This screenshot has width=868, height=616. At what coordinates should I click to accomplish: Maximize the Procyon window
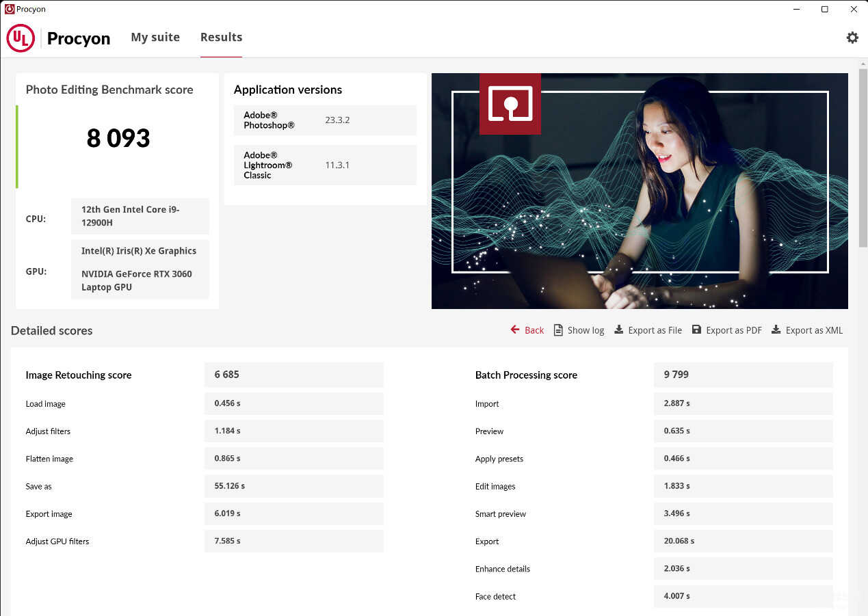(825, 9)
